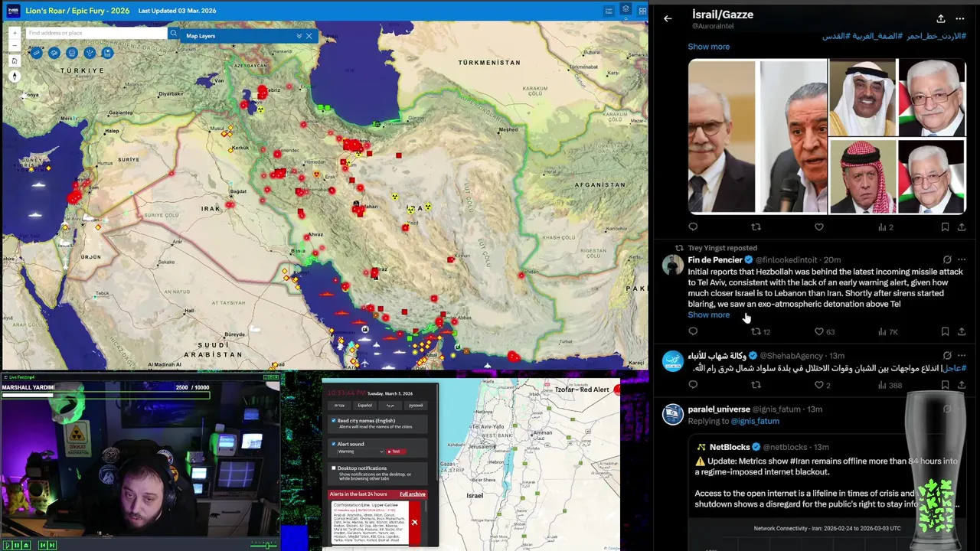Open Full archive of alerts
980x551 pixels.
(x=413, y=494)
